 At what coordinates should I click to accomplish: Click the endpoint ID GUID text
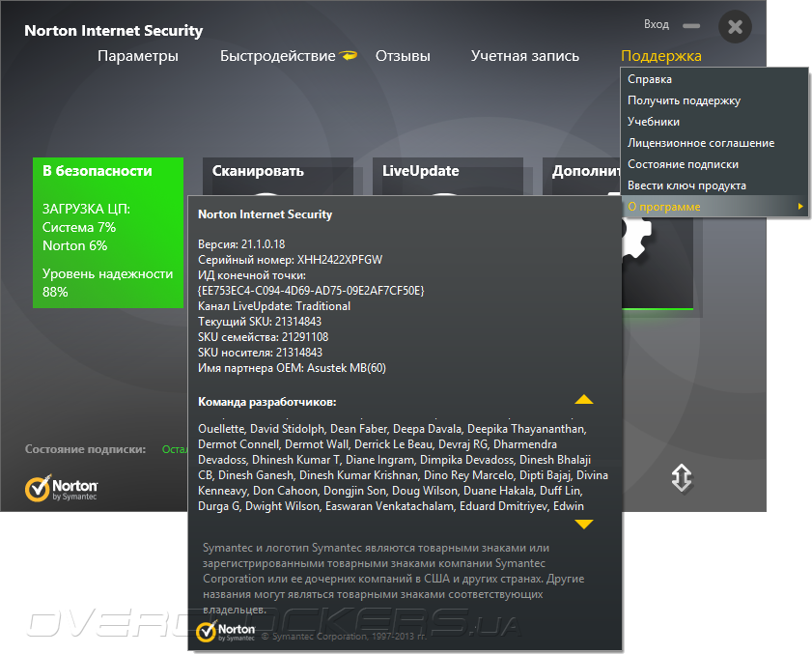click(x=311, y=291)
